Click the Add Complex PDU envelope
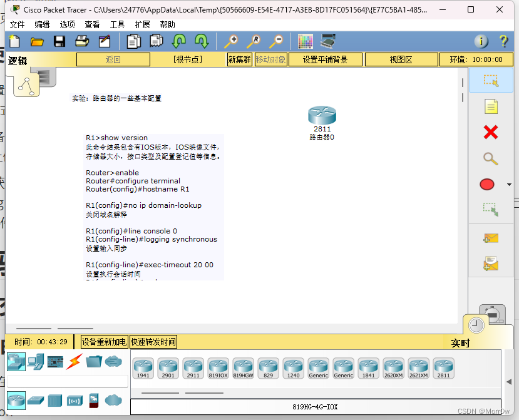This screenshot has height=420, width=519. pyautogui.click(x=491, y=264)
